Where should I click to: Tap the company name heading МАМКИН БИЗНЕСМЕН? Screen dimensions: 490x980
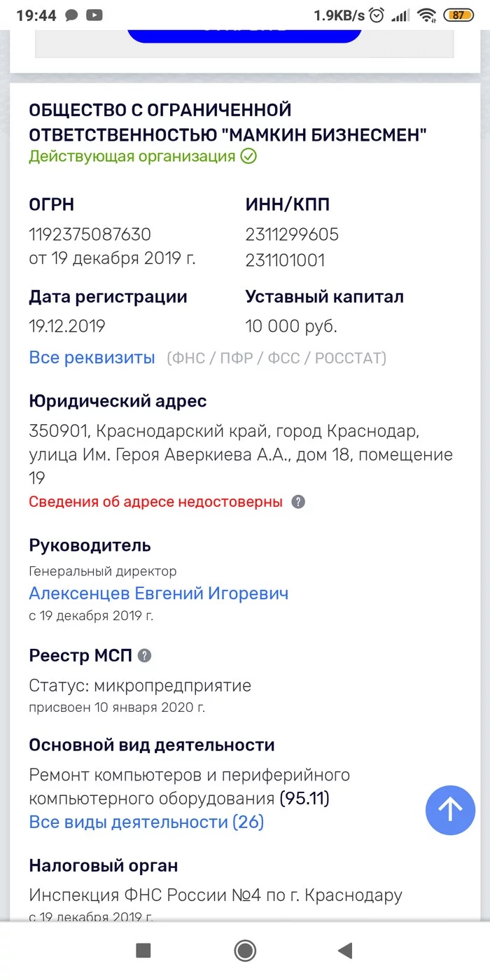228,122
